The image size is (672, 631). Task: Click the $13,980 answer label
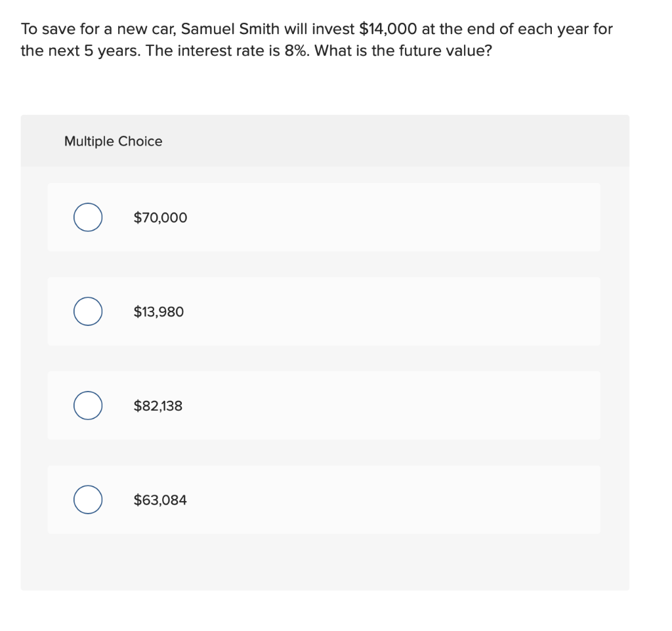159,312
